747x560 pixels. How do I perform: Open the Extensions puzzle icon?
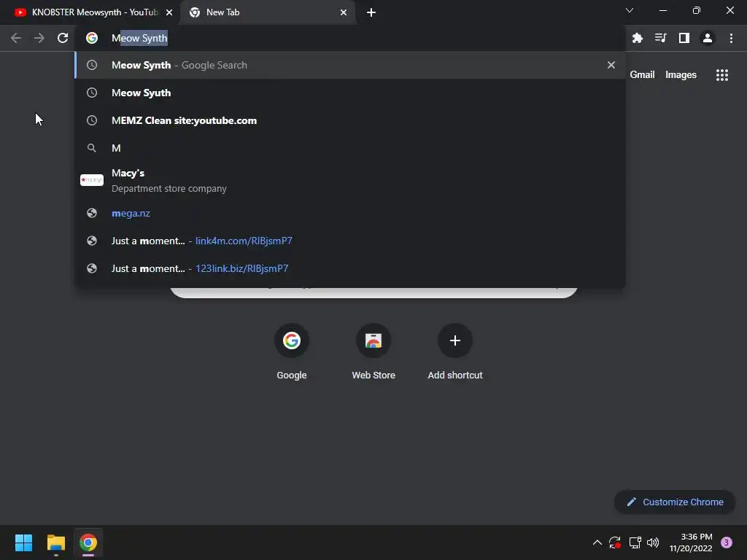[x=638, y=38]
